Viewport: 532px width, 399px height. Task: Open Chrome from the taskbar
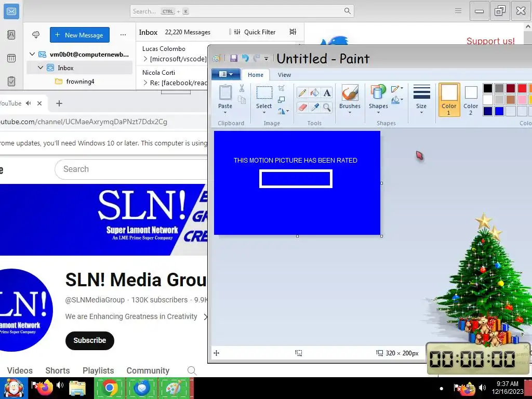[x=110, y=388]
